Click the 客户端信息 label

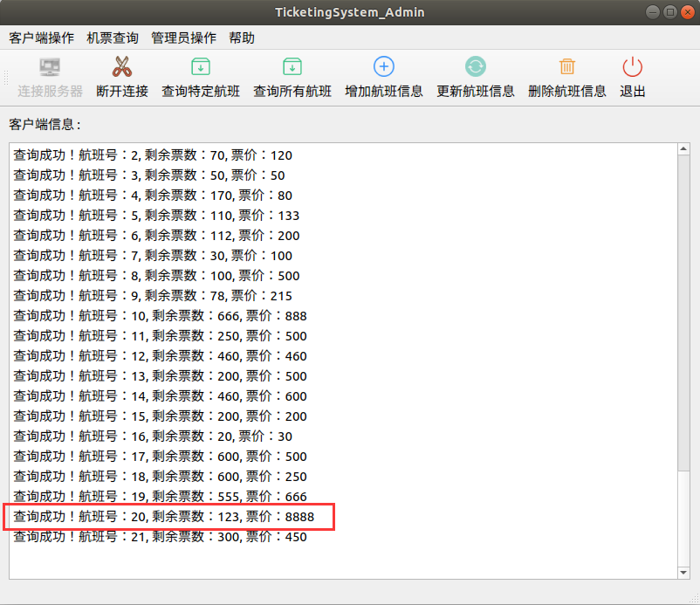coord(45,125)
